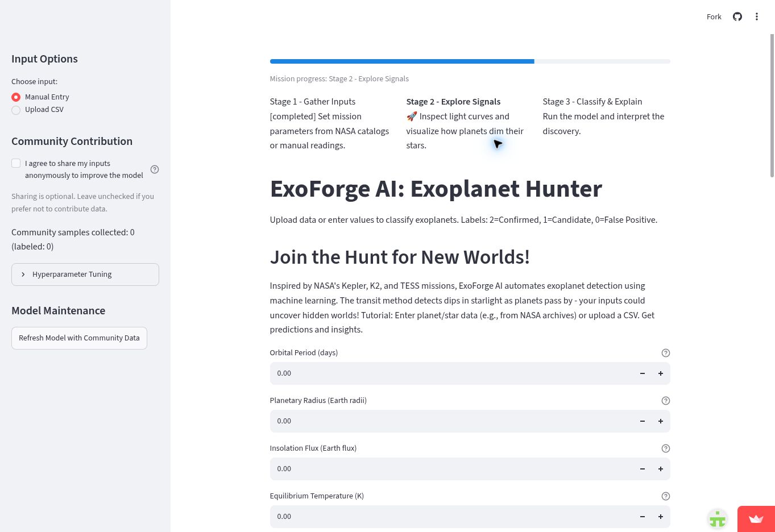Click the Fork button
Screen dimensions: 775x532
(x=714, y=17)
